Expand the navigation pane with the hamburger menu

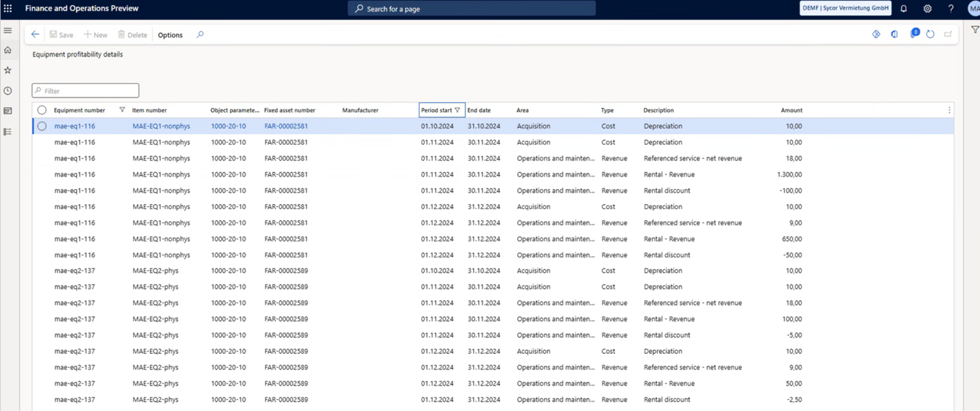(7, 30)
